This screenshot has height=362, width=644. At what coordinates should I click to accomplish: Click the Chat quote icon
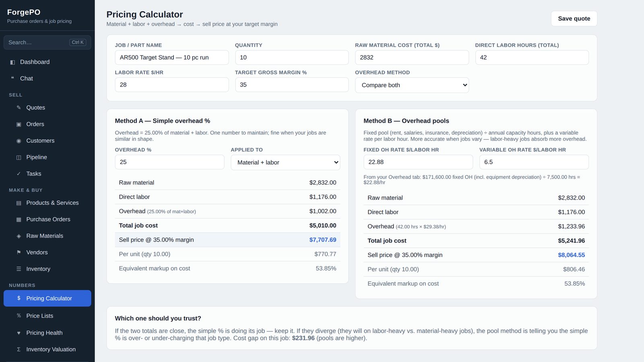tap(12, 78)
